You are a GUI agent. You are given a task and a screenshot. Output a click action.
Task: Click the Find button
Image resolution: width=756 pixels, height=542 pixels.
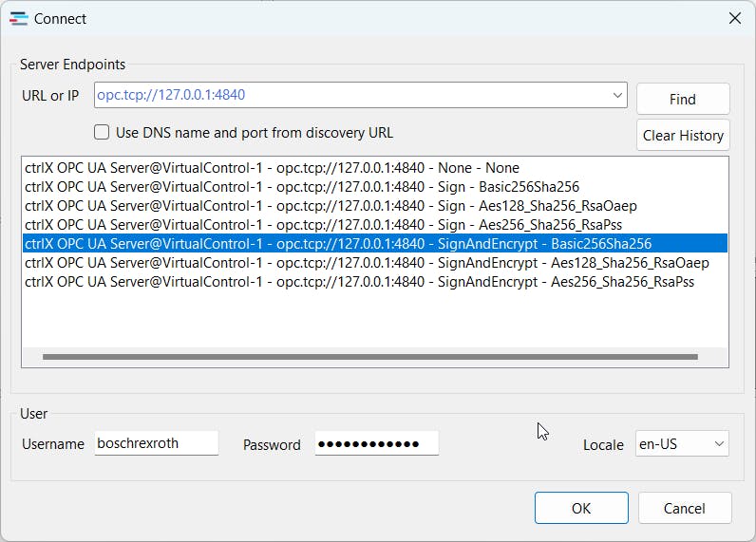click(682, 99)
